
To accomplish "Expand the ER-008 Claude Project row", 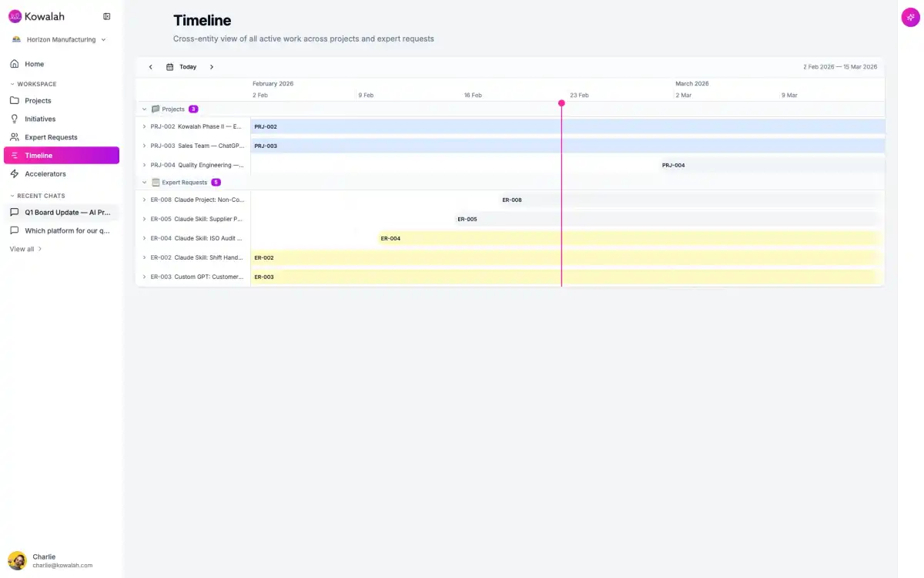I will click(x=144, y=200).
